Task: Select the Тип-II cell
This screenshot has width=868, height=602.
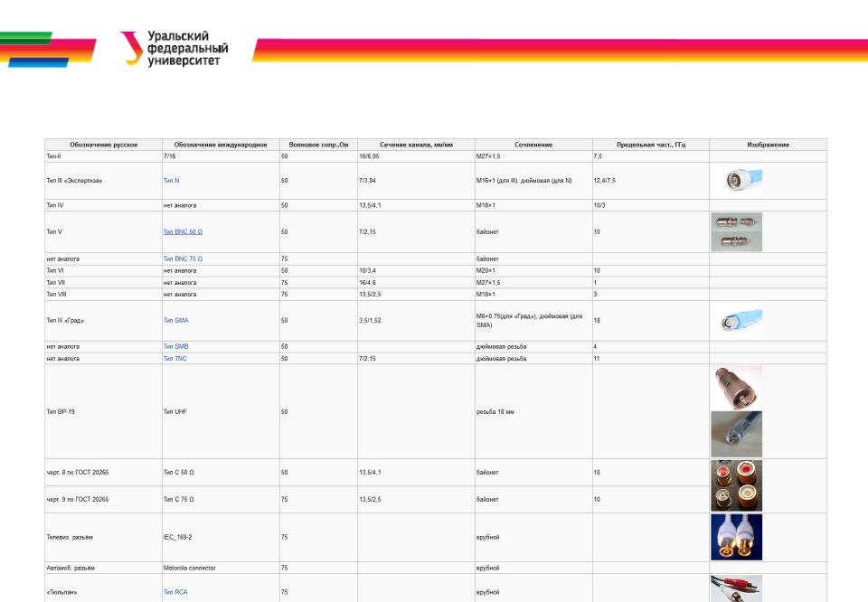Action: (103, 156)
